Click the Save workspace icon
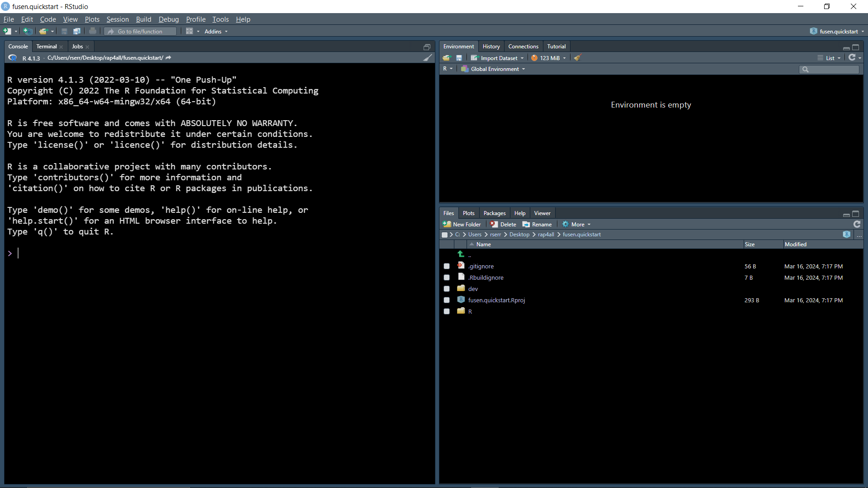This screenshot has width=868, height=488. pos(459,58)
